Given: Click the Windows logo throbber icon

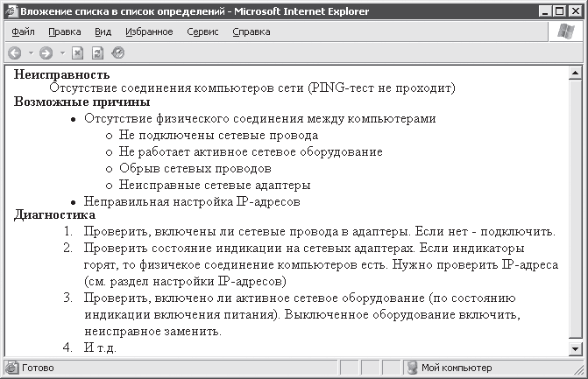Looking at the screenshot, I should (x=567, y=32).
